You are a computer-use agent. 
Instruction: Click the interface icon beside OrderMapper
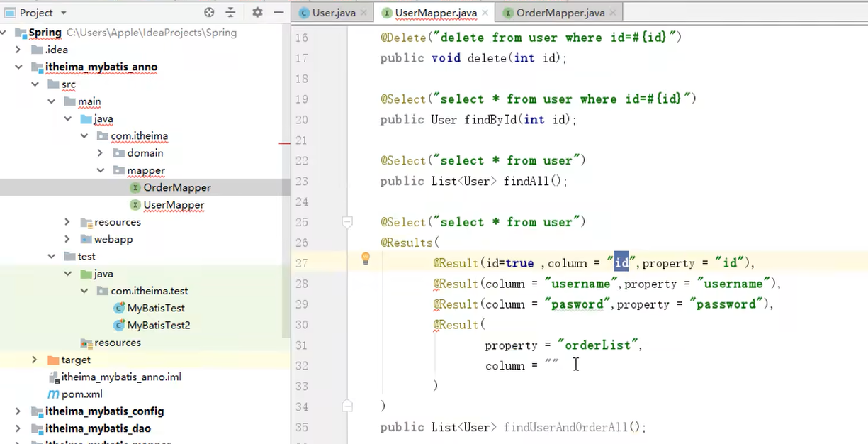(135, 187)
